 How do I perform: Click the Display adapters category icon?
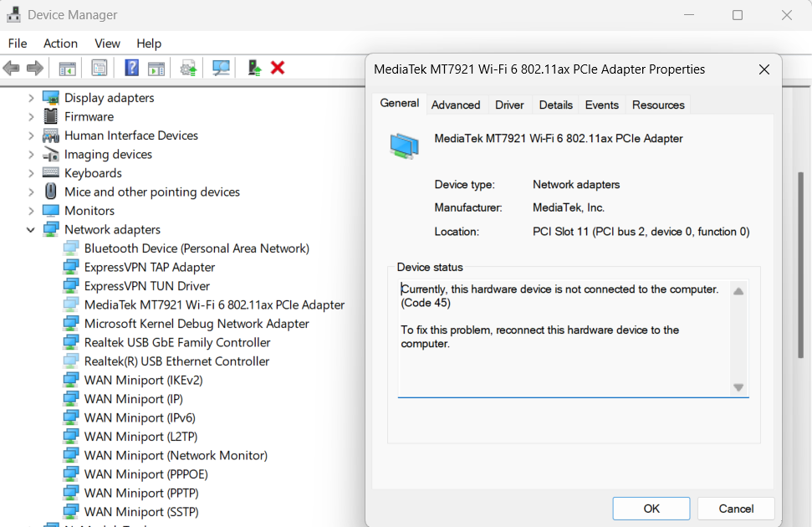51,97
